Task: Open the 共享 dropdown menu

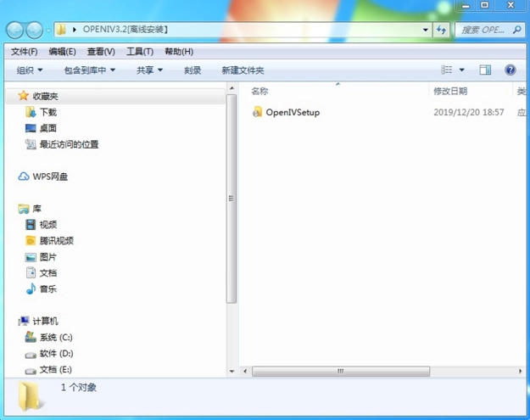Action: (x=149, y=70)
